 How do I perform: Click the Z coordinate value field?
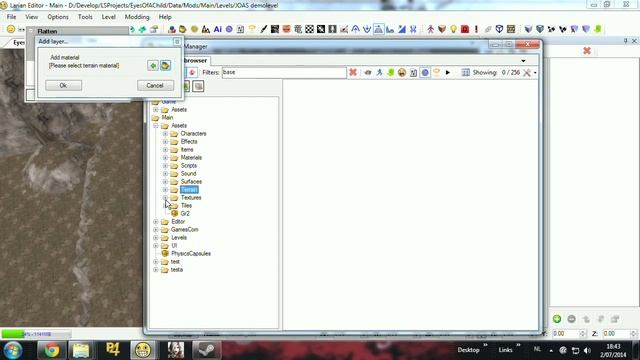(x=616, y=333)
